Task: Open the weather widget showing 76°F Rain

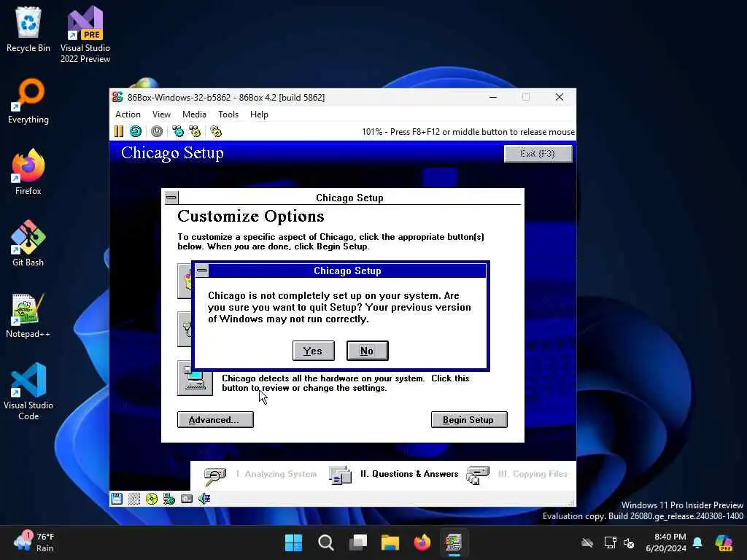Action: [x=34, y=542]
